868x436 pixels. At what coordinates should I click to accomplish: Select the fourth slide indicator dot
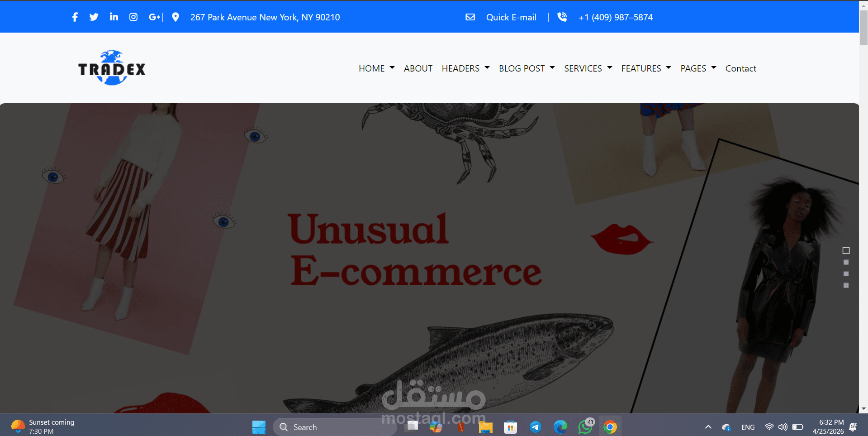[846, 285]
